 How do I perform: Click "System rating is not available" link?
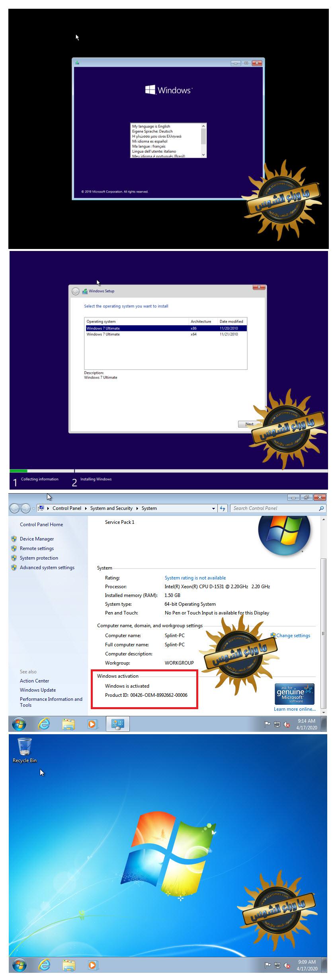(195, 578)
